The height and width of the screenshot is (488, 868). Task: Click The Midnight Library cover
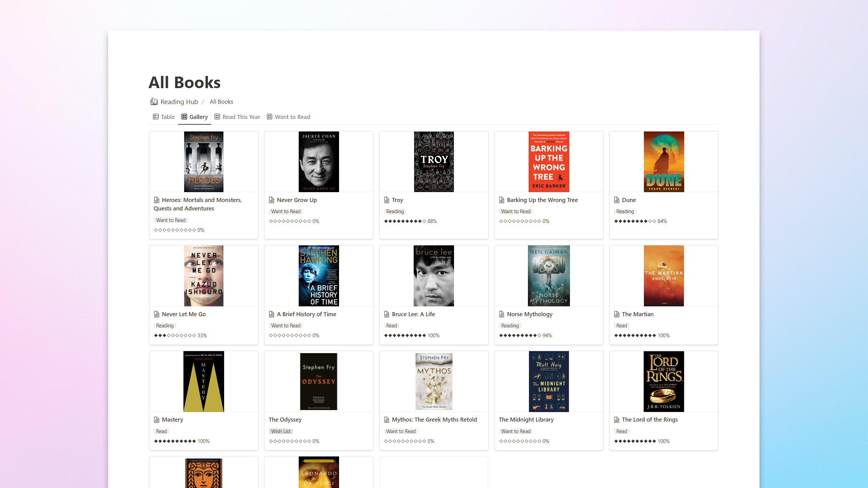click(549, 382)
